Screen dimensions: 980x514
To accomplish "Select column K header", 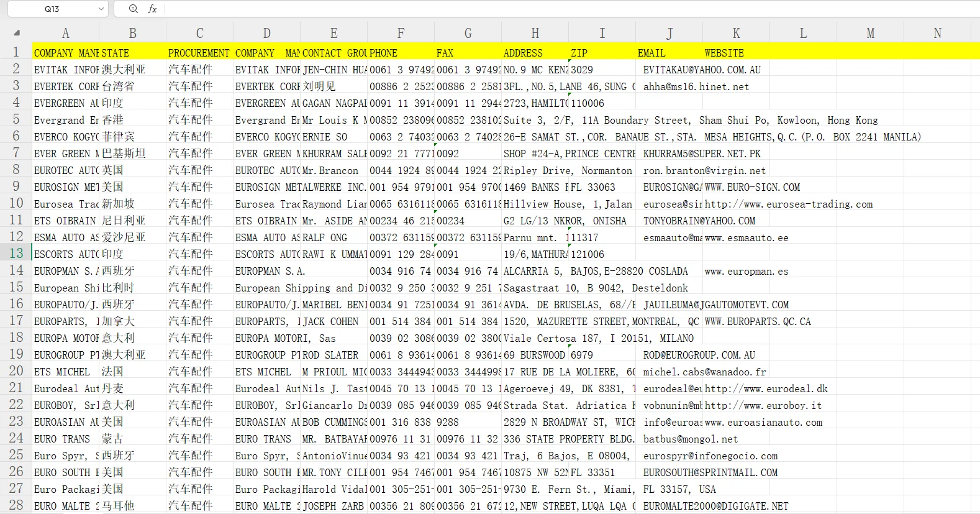I will (x=736, y=34).
